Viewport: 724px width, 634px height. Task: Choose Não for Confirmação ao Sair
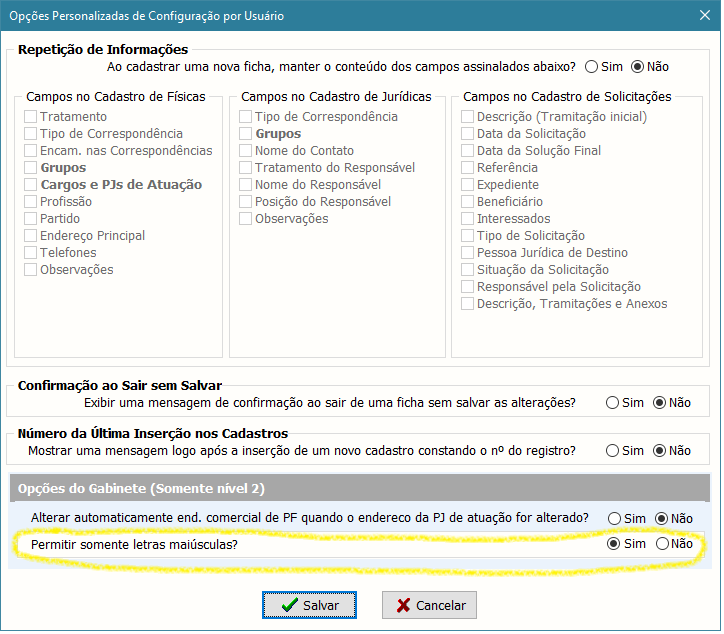(x=659, y=403)
